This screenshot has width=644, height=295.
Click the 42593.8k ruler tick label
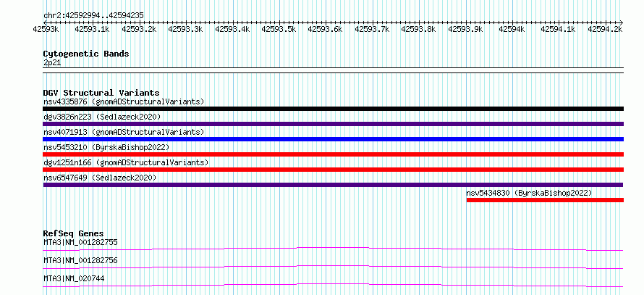[418, 29]
